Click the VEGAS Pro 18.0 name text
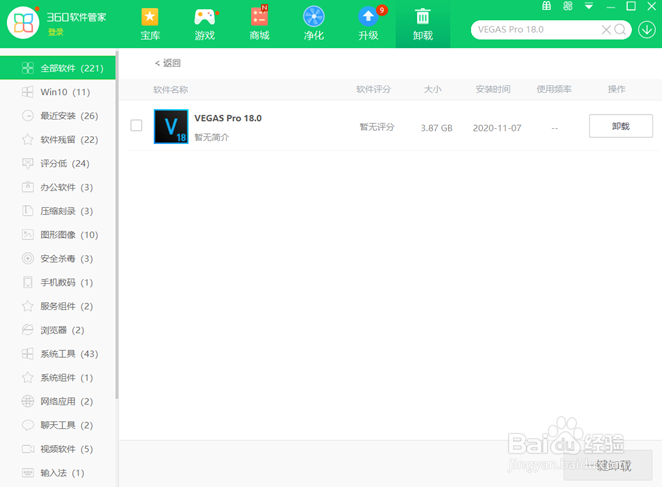The height and width of the screenshot is (487, 662). tap(228, 118)
